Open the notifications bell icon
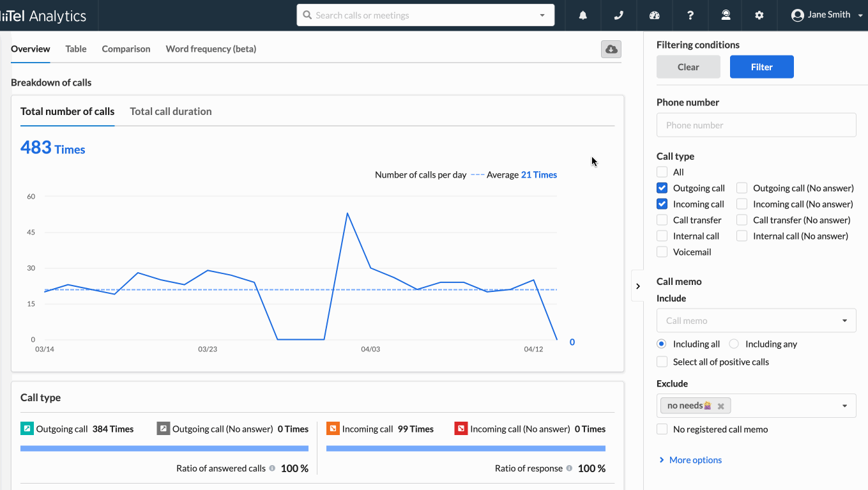Viewport: 868px width, 490px height. (583, 15)
